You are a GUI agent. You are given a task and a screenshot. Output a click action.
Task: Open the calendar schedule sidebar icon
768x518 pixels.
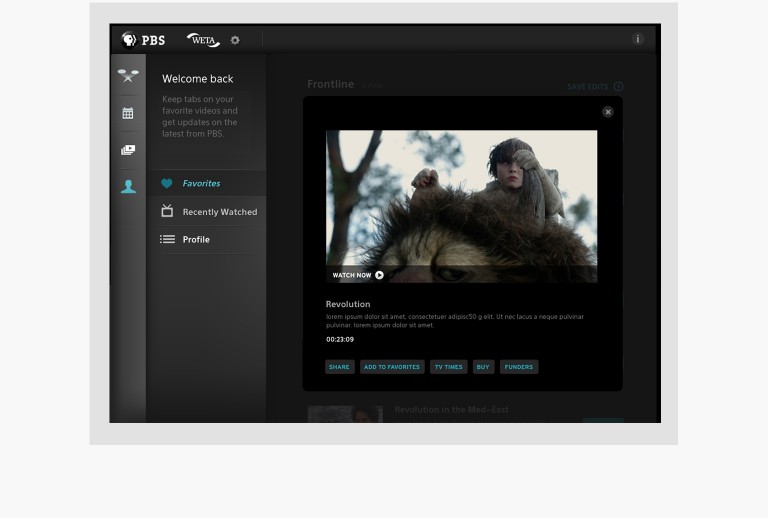click(128, 113)
